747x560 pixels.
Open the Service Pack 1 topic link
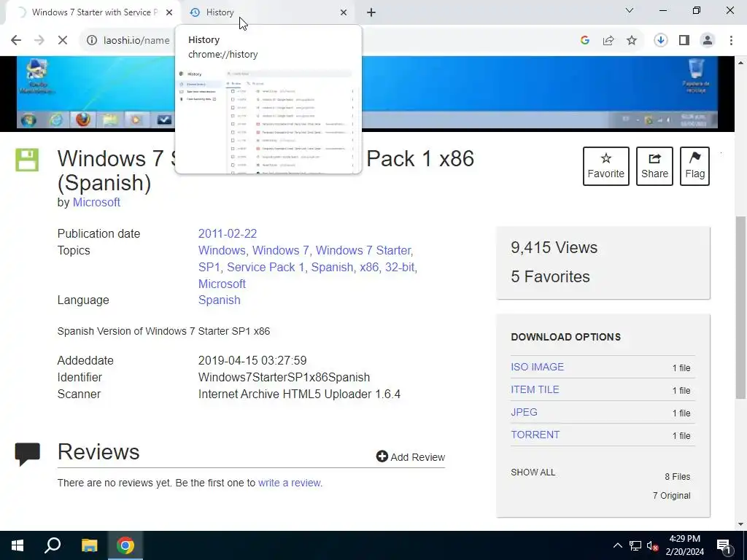(266, 267)
